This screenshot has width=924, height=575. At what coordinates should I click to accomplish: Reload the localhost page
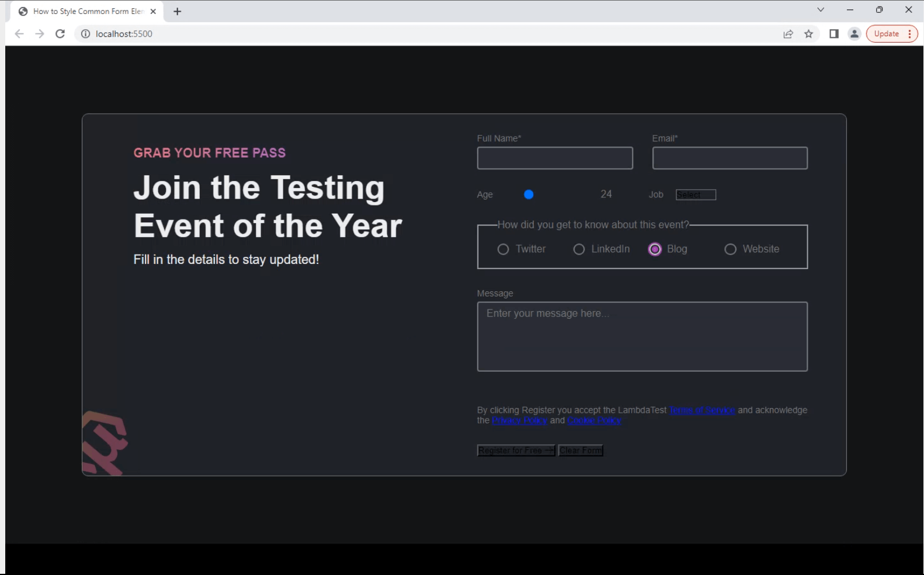(x=60, y=34)
